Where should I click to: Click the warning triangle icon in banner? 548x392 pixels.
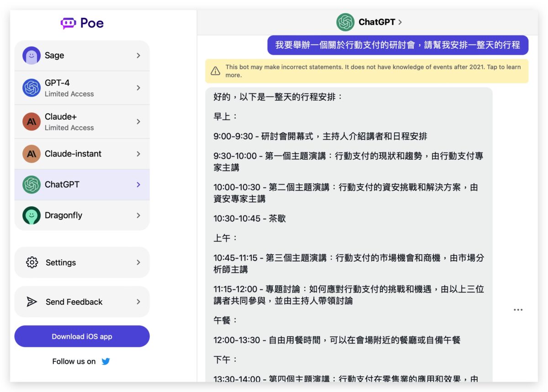point(215,71)
